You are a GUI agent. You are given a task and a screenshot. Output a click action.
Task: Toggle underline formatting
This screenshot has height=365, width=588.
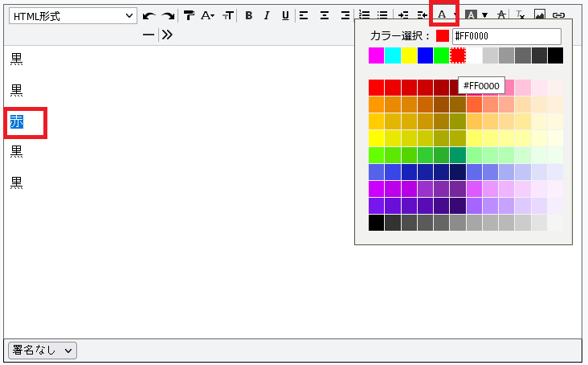click(285, 15)
